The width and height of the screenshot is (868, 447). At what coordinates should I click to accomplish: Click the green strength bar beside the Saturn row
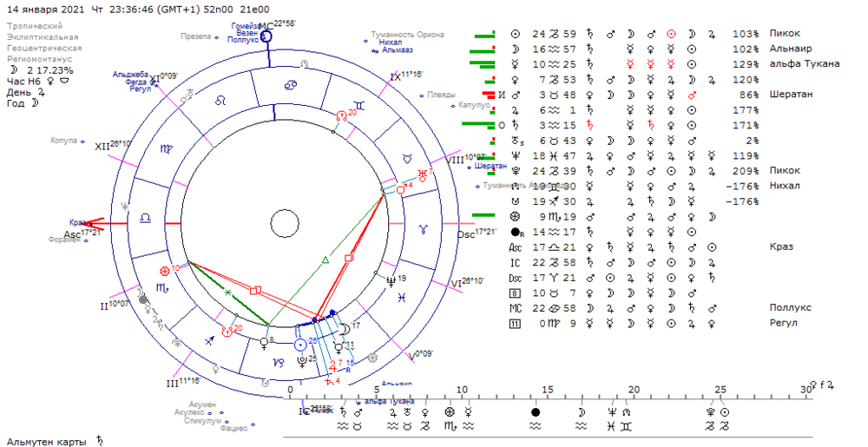[x=478, y=125]
